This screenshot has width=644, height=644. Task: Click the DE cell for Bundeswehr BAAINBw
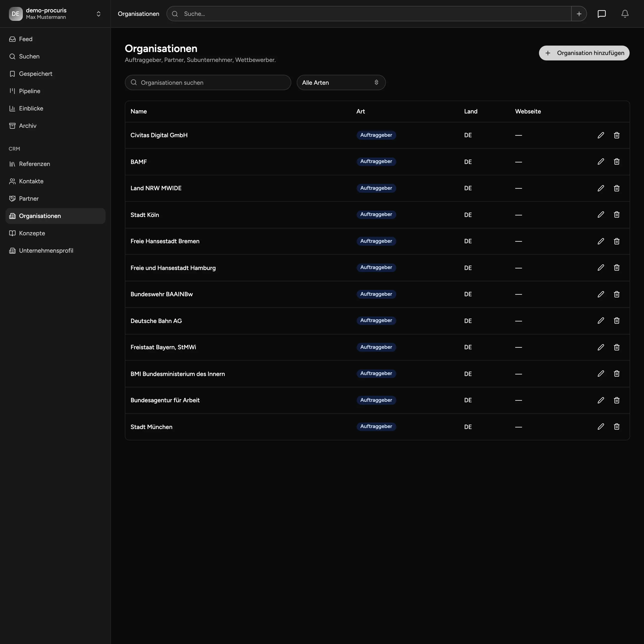(468, 294)
